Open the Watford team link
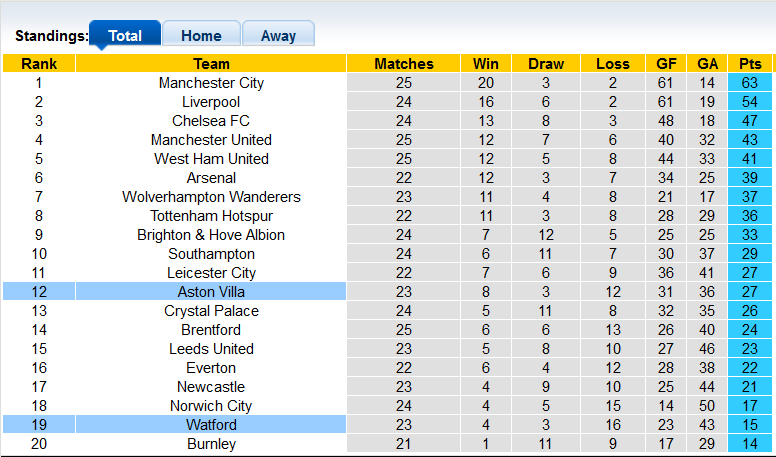The image size is (776, 457). pos(211,425)
